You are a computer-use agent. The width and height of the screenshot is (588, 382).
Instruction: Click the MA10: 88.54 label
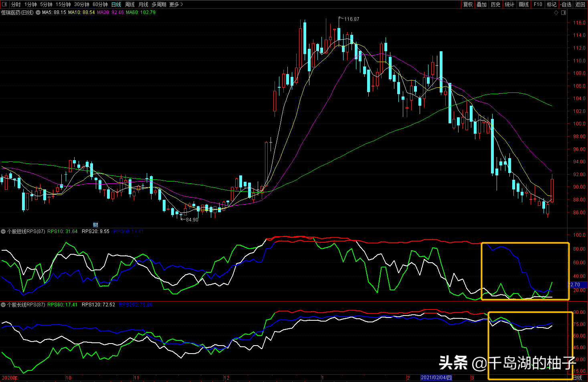[x=81, y=13]
